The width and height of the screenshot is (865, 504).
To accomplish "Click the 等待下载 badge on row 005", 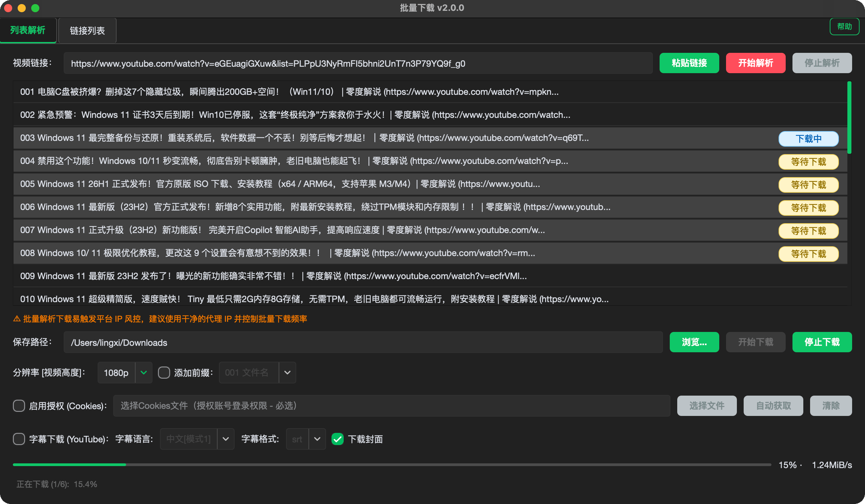I will tap(808, 185).
